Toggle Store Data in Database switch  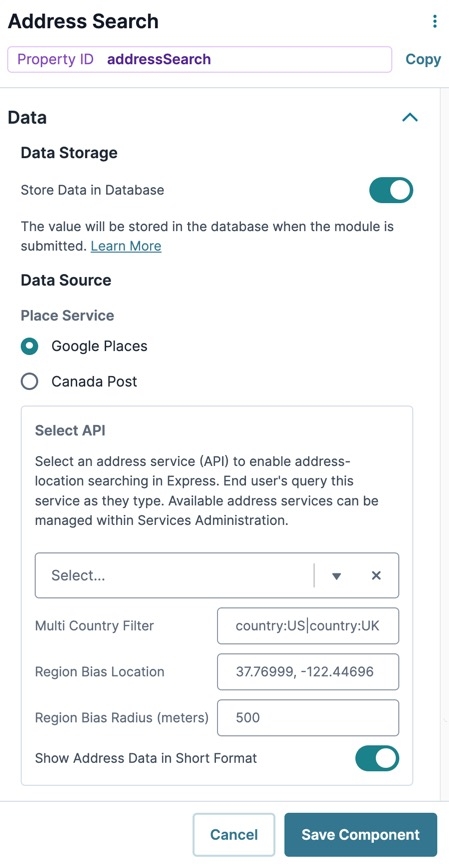pyautogui.click(x=391, y=190)
